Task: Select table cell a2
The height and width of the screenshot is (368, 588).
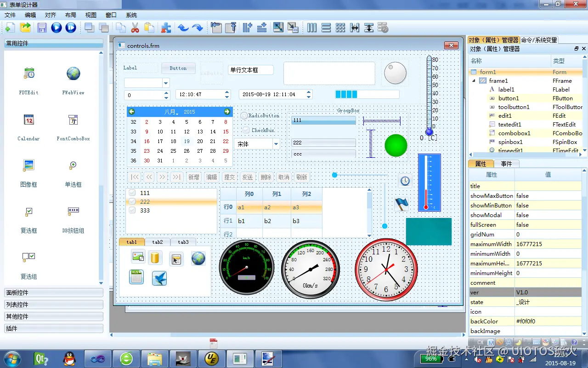Action: click(x=277, y=207)
